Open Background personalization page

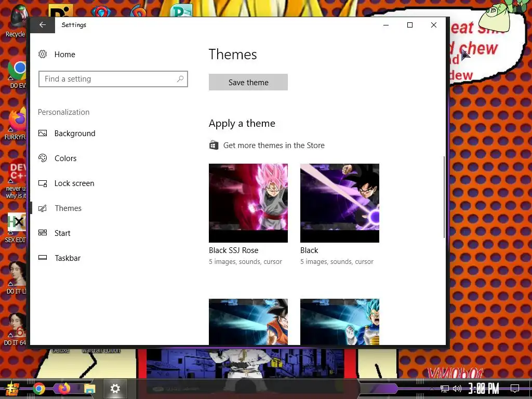75,134
